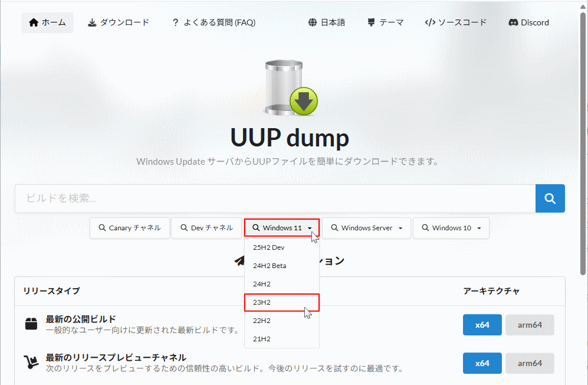
Task: Open よくある質問 (FAQ) in the navigation bar
Action: (213, 22)
